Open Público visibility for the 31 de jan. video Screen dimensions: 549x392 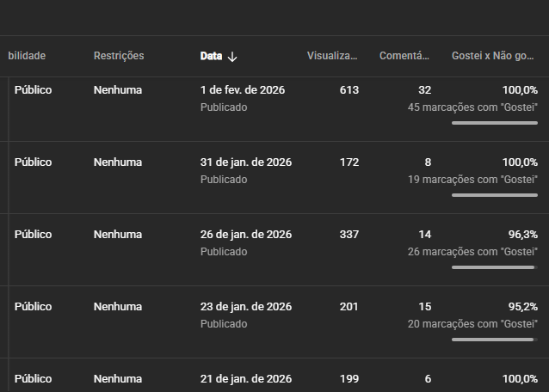pyautogui.click(x=33, y=162)
